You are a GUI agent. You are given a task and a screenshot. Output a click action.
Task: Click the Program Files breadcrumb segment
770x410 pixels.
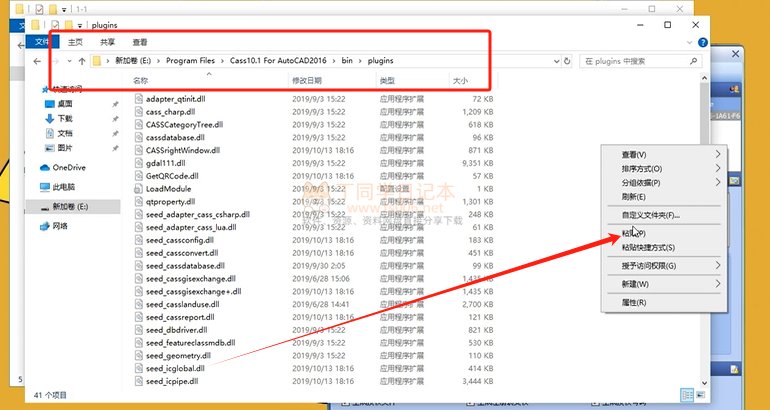(191, 61)
